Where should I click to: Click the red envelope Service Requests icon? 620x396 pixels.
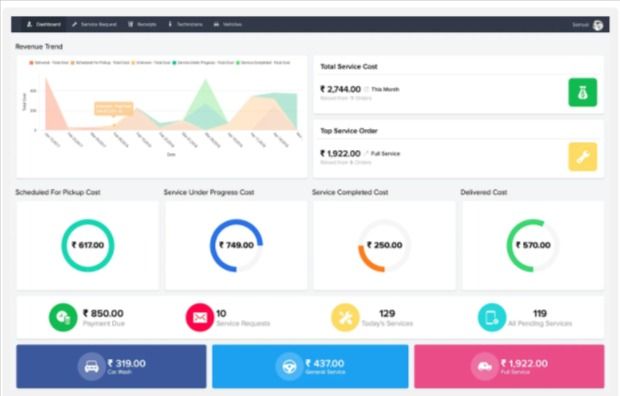(x=200, y=317)
